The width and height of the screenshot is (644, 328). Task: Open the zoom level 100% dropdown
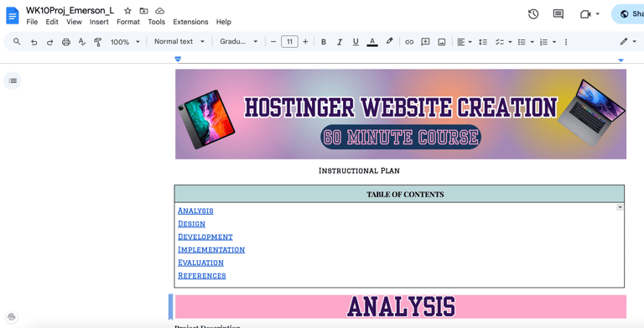point(125,42)
